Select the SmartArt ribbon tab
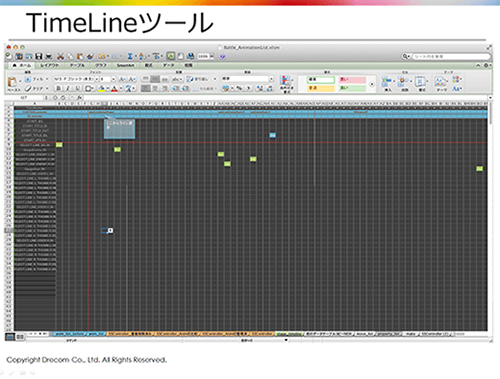 click(126, 65)
